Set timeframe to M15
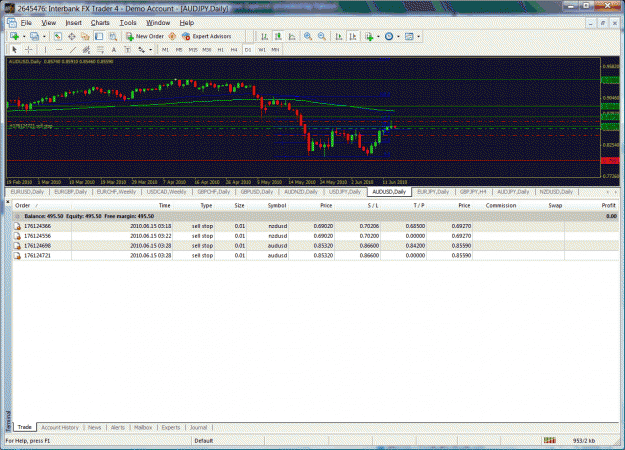The width and height of the screenshot is (625, 450). point(193,50)
